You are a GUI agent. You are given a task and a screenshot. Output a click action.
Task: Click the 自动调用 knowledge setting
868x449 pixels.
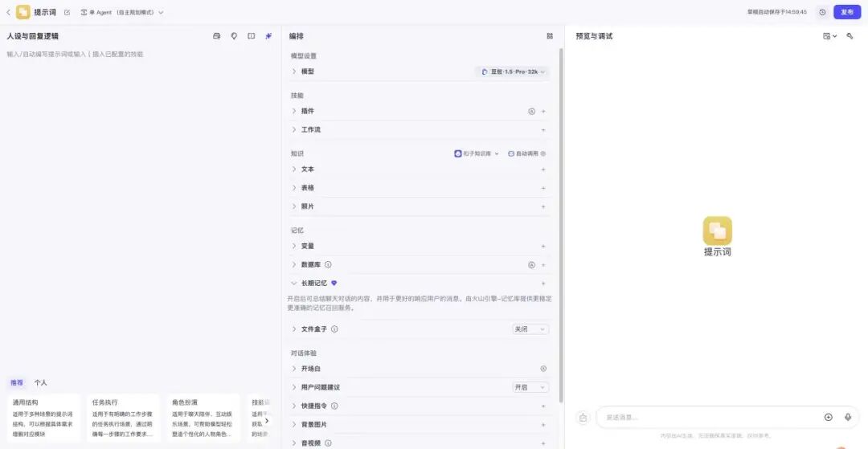pyautogui.click(x=526, y=153)
